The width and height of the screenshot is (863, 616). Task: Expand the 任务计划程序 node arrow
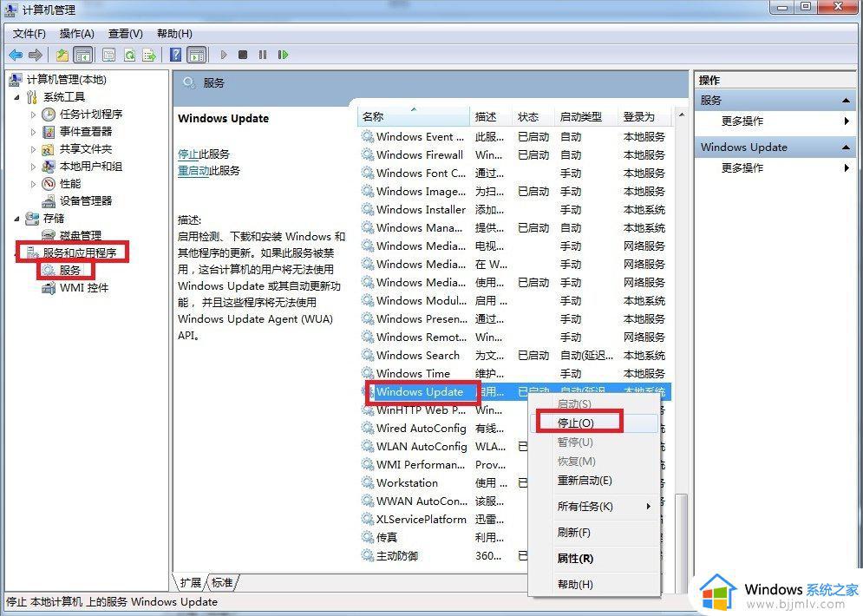(x=33, y=115)
